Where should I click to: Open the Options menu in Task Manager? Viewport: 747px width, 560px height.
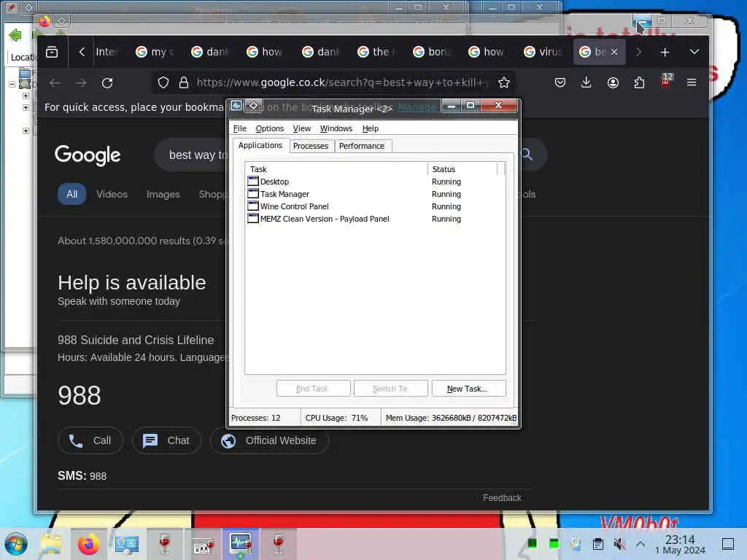(269, 128)
